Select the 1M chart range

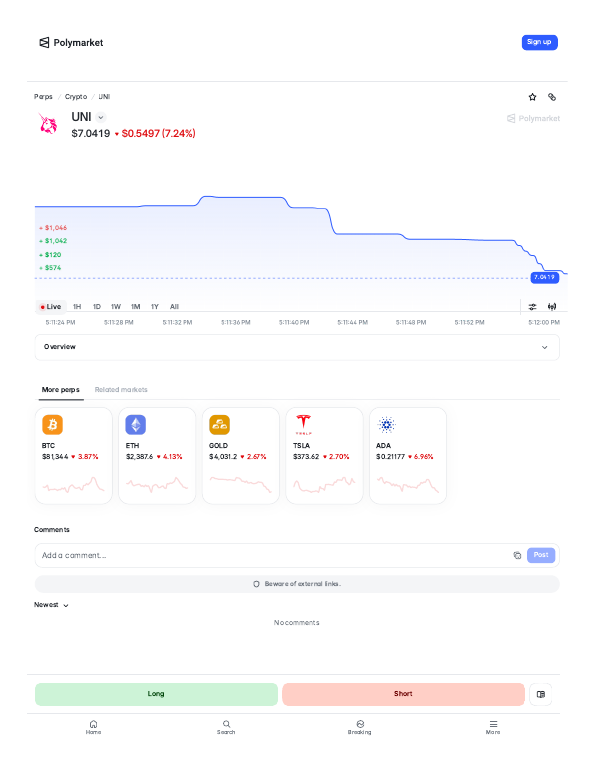pos(135,306)
